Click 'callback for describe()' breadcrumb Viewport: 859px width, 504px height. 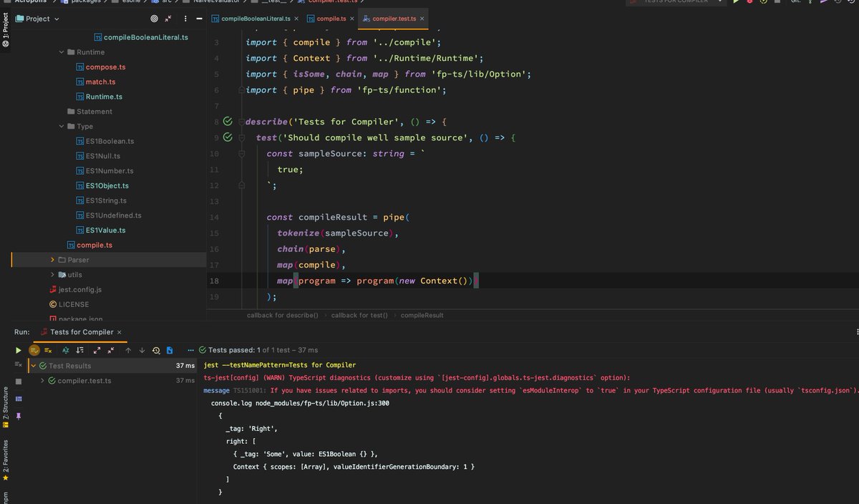click(x=283, y=315)
